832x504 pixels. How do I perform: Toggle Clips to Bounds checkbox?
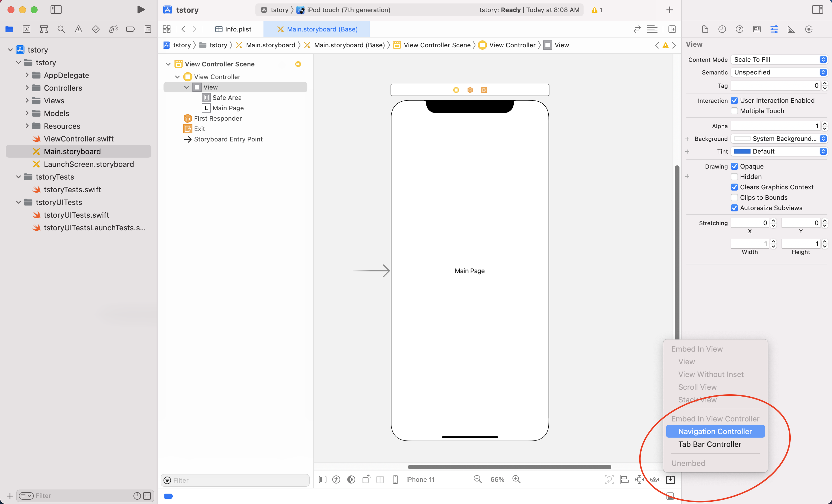tap(734, 198)
